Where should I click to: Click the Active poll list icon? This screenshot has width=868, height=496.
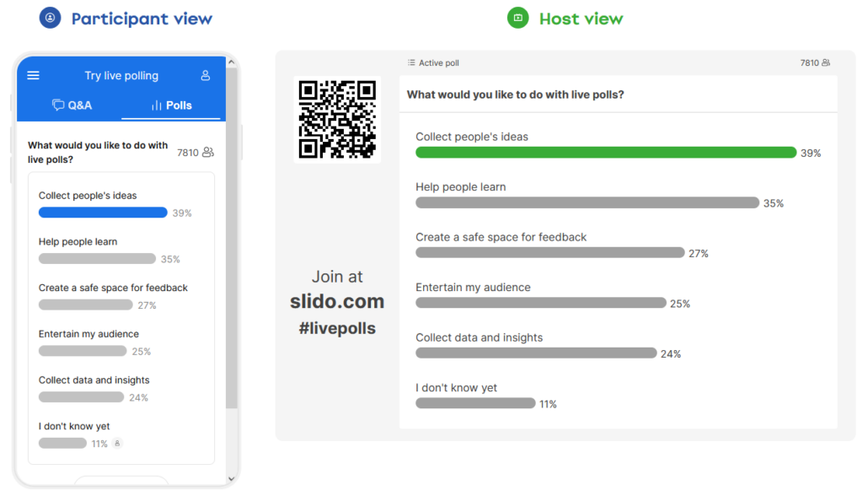click(x=411, y=63)
